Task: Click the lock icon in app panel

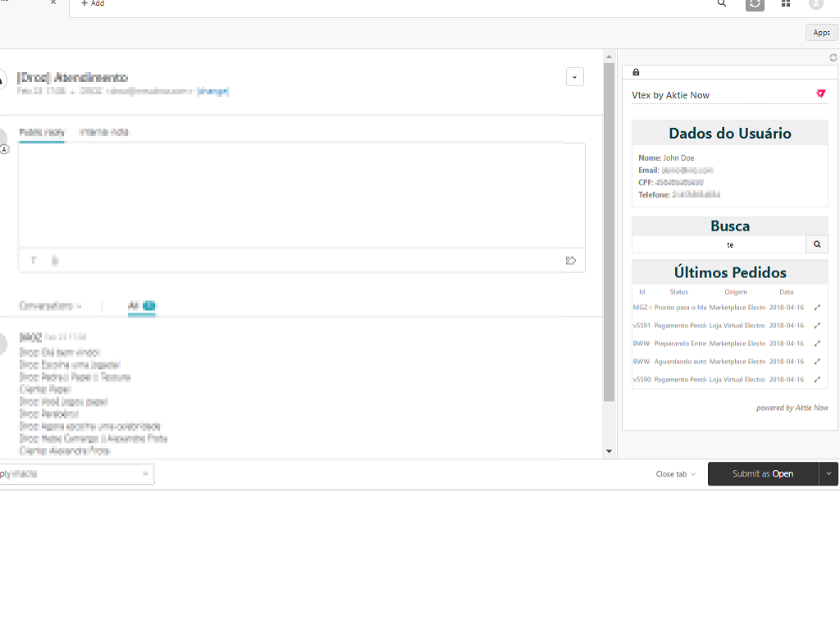Action: click(x=636, y=72)
